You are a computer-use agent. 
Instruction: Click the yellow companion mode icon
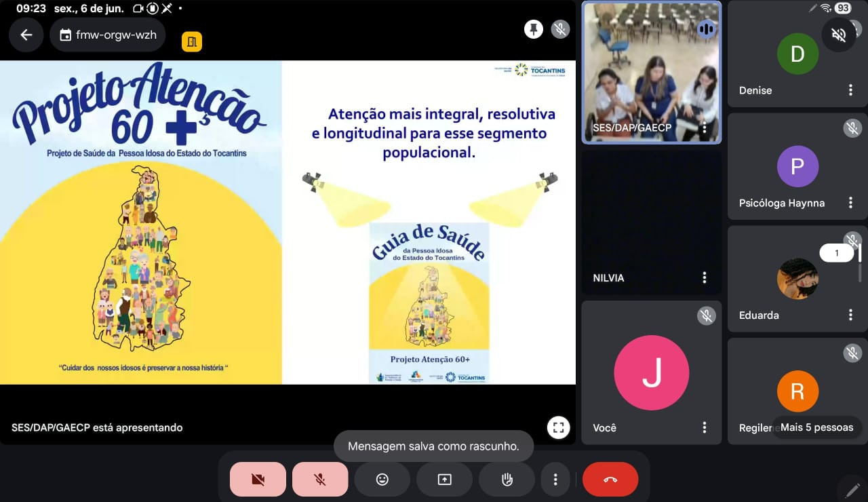click(192, 42)
